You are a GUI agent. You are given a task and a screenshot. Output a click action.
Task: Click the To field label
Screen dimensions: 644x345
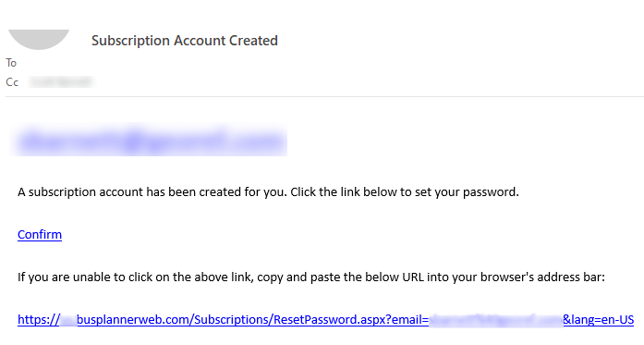[11, 63]
